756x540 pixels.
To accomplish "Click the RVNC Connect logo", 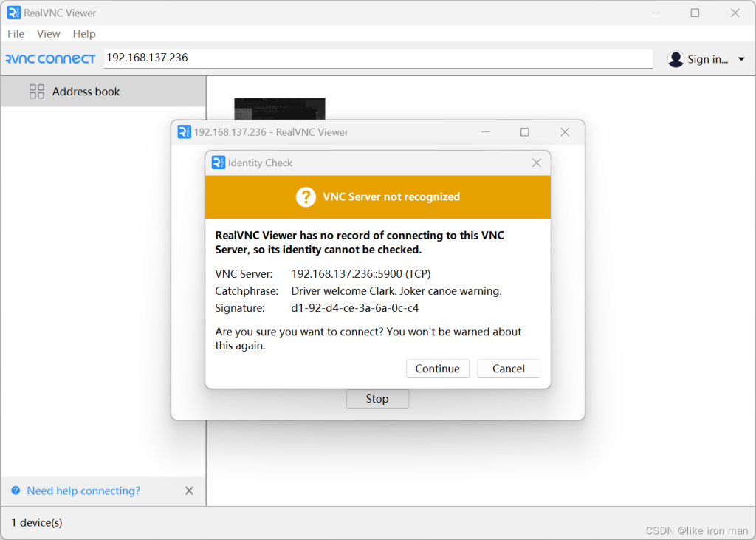I will pyautogui.click(x=50, y=59).
